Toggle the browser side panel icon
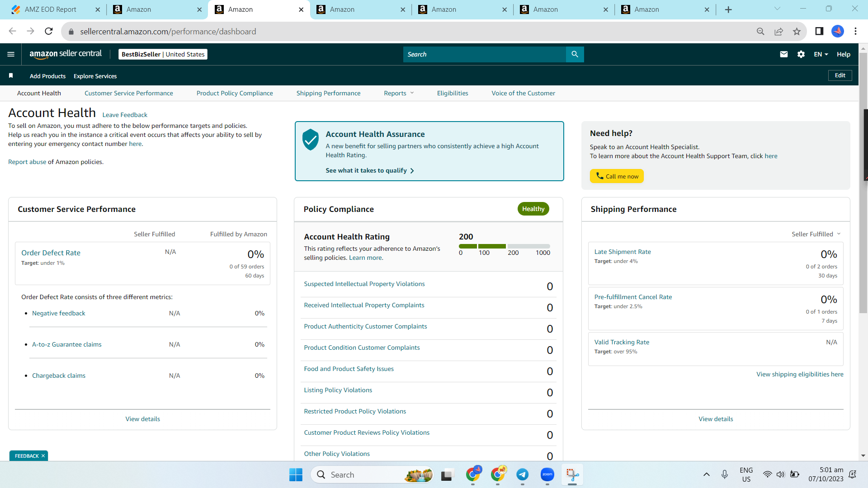 tap(819, 31)
